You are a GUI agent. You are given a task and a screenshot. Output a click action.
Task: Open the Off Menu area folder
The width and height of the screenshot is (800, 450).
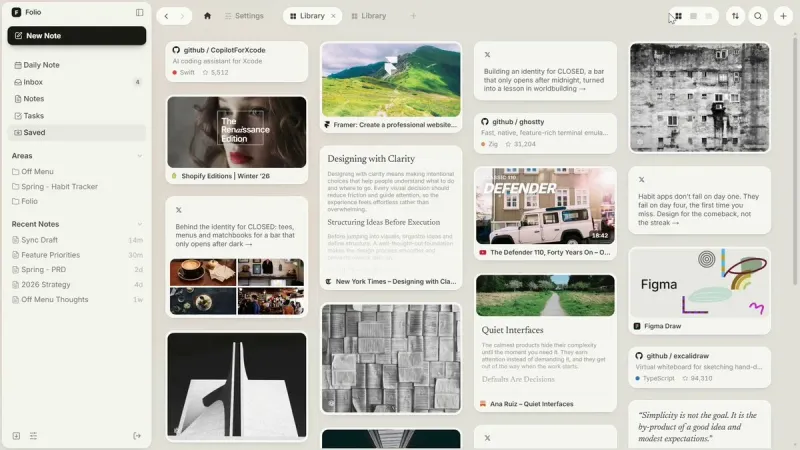click(77, 171)
